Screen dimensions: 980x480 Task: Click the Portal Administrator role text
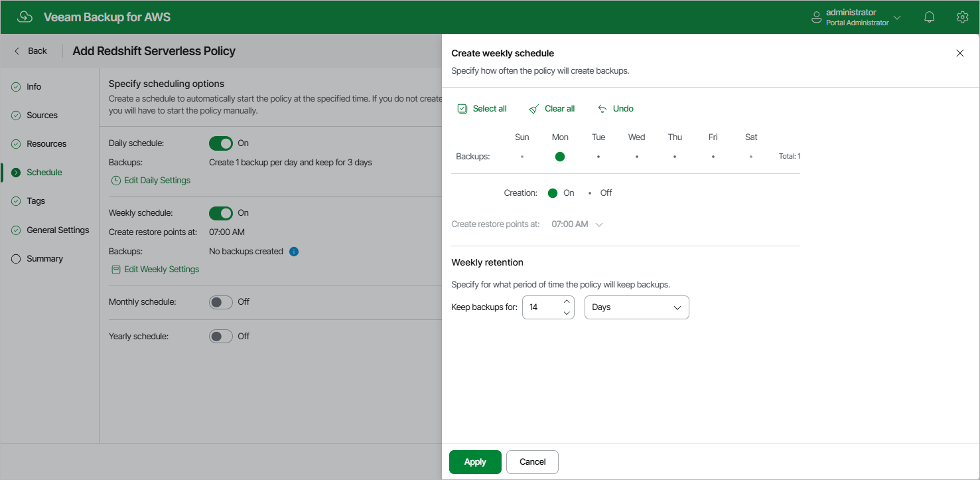[857, 23]
